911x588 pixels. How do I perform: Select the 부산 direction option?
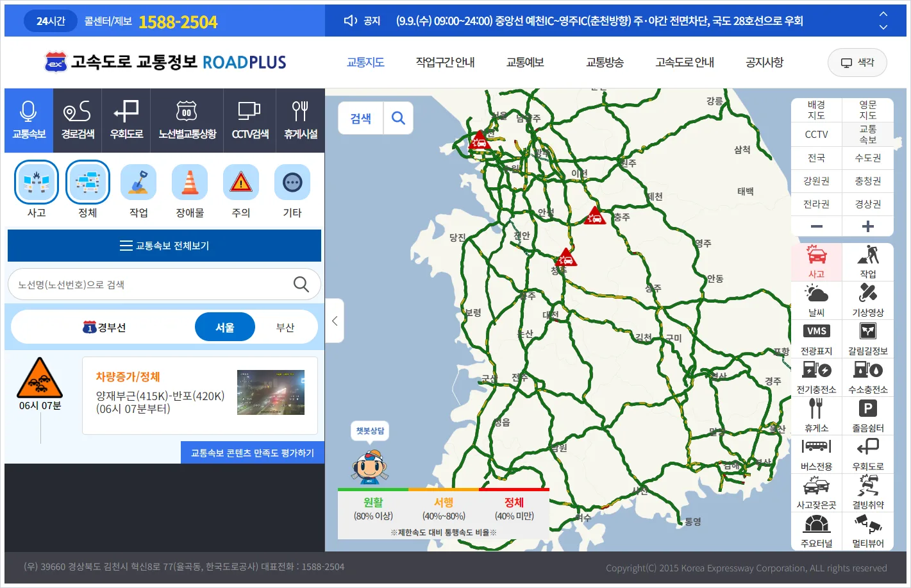tap(285, 328)
